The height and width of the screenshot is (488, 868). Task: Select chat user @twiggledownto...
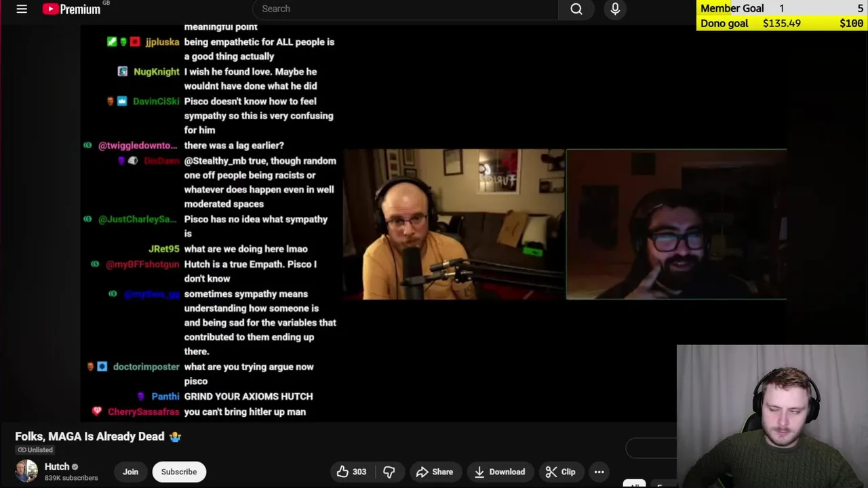138,146
